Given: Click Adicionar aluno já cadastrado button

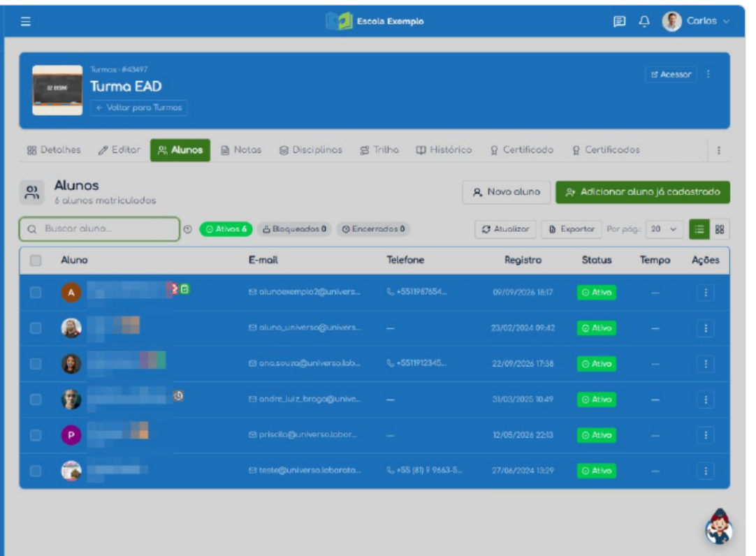Looking at the screenshot, I should coord(643,192).
